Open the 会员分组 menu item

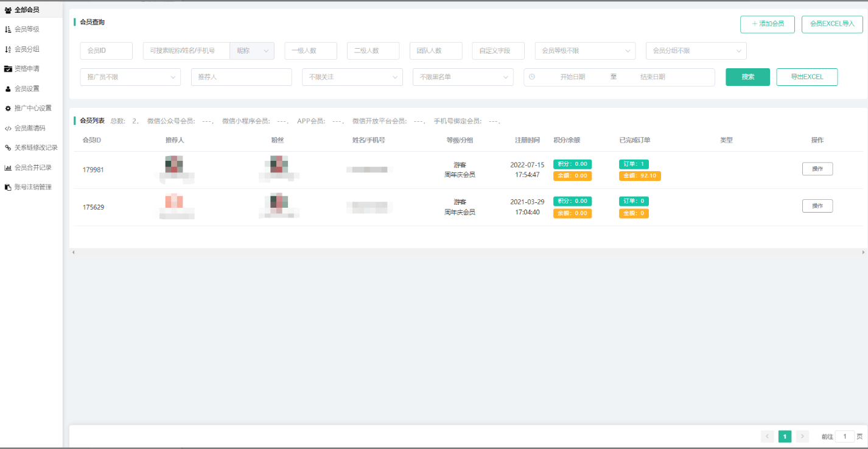click(x=27, y=49)
